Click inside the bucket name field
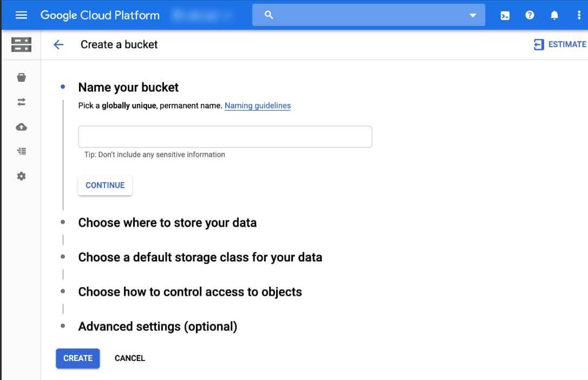This screenshot has width=588, height=380. (225, 136)
